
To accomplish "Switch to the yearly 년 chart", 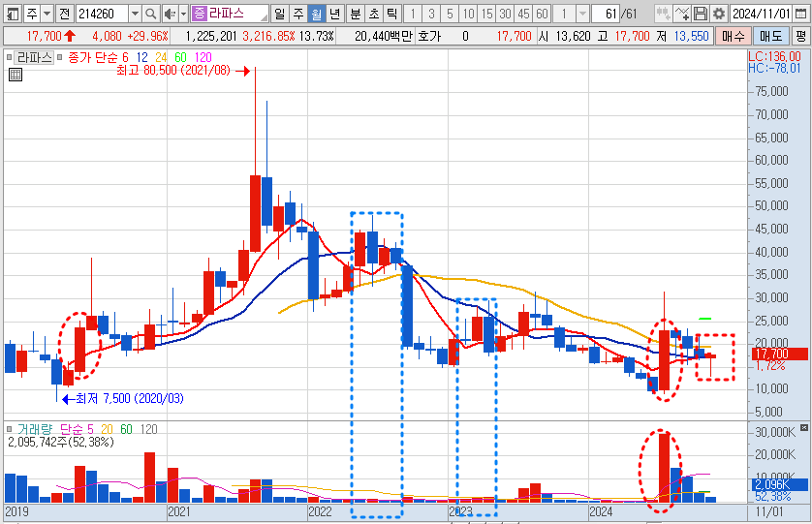I will coord(335,14).
